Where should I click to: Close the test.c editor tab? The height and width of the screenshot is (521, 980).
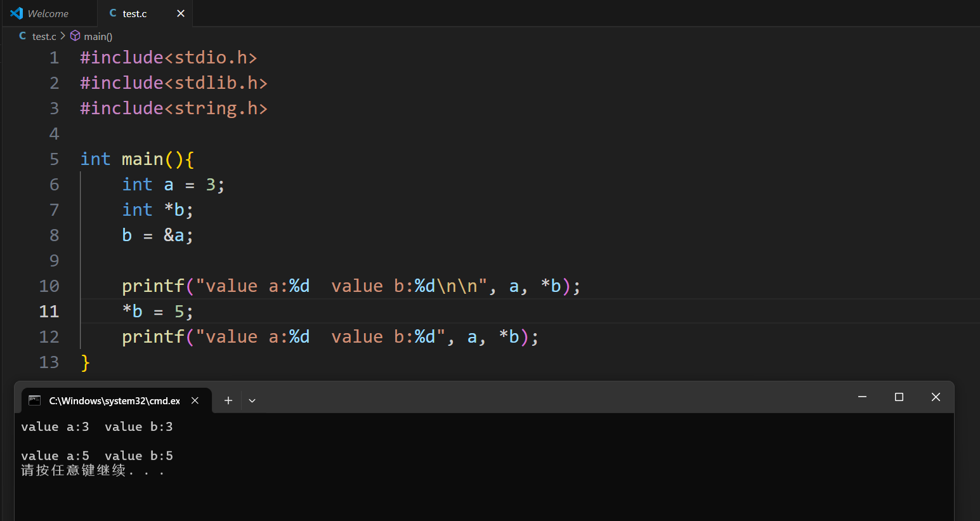[x=181, y=13]
